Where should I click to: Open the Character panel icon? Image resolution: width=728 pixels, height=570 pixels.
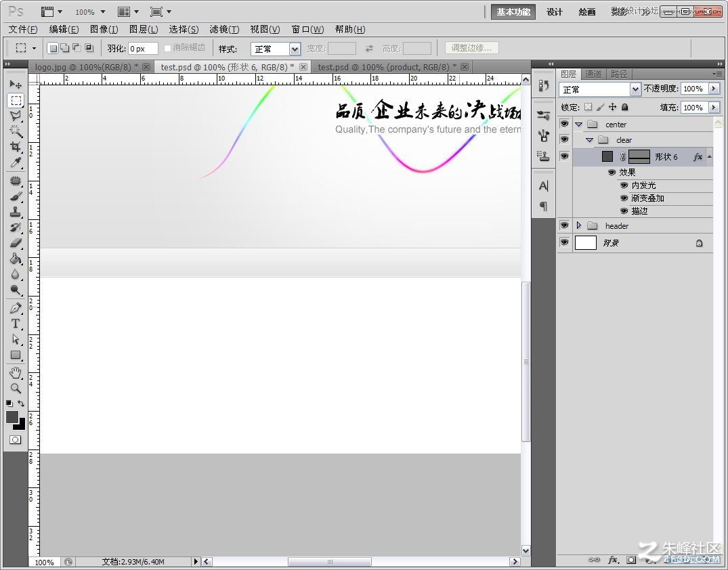tap(544, 186)
